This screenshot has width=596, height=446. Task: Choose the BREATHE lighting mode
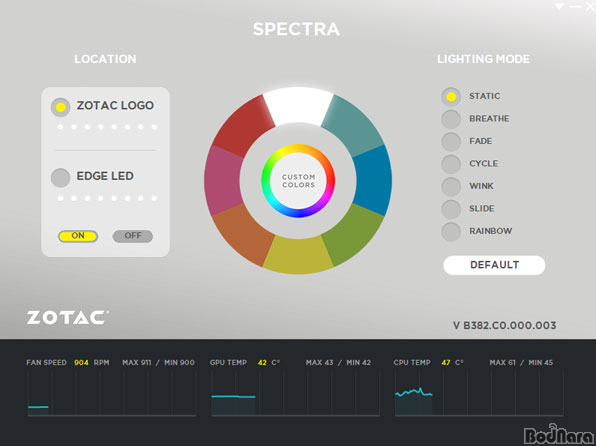click(451, 119)
